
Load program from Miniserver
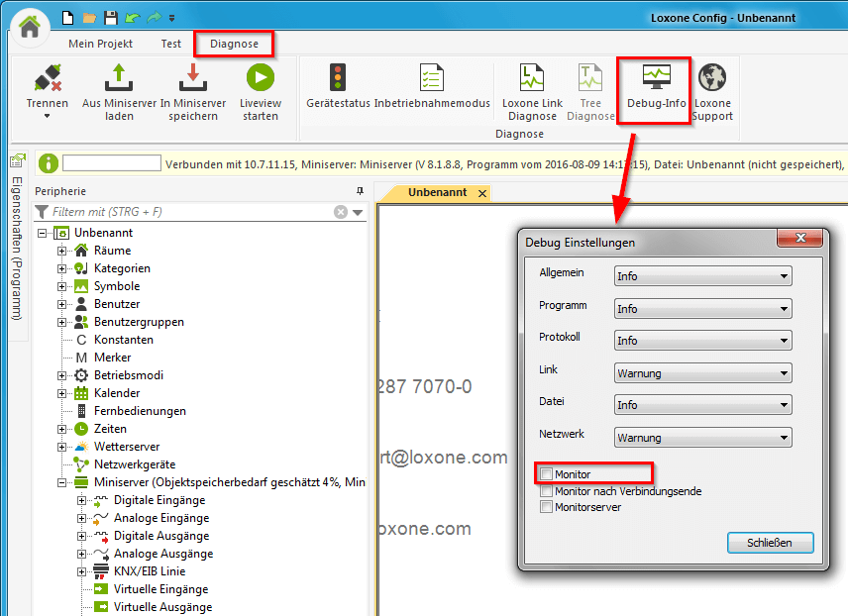click(119, 89)
